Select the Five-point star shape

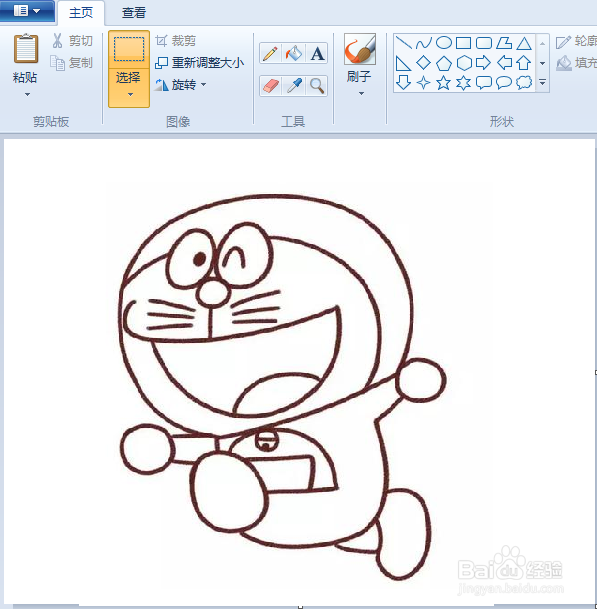coord(444,82)
